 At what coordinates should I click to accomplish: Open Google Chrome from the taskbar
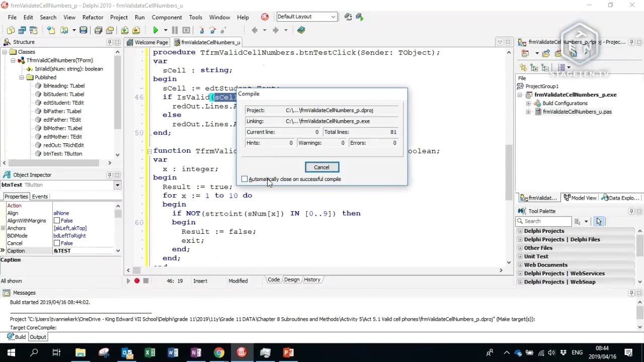click(219, 352)
